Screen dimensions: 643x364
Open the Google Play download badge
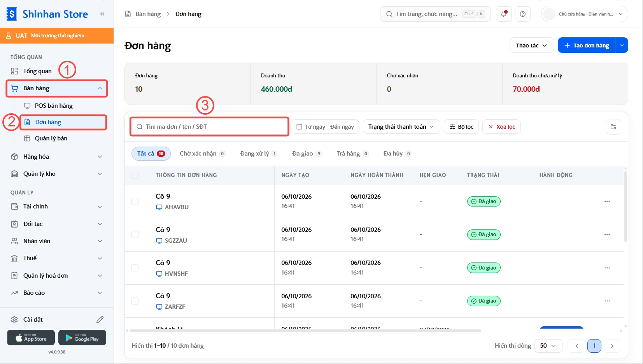pyautogui.click(x=82, y=338)
